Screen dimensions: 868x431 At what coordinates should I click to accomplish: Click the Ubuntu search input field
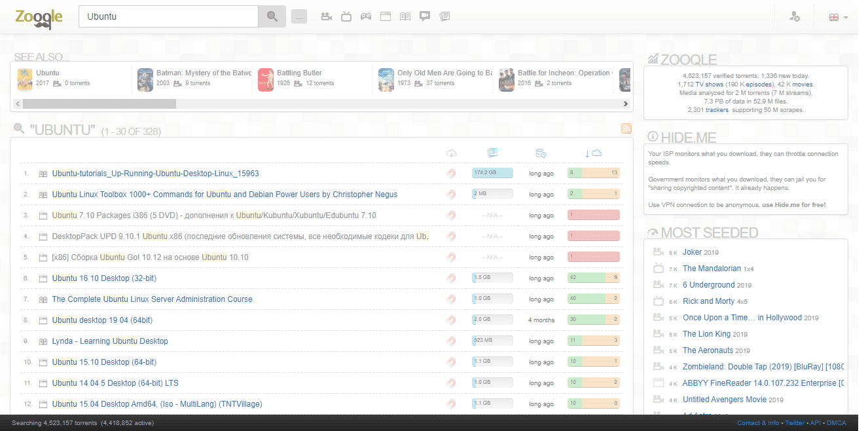click(x=168, y=16)
